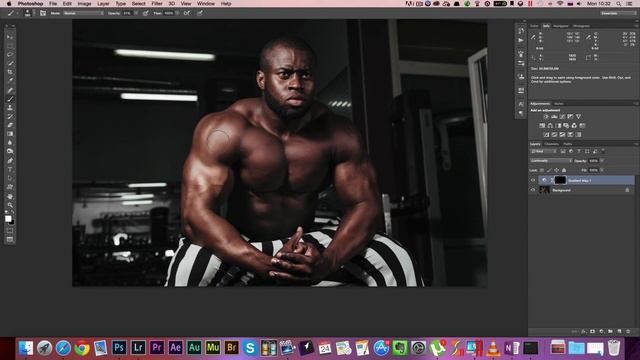The width and height of the screenshot is (640, 360).
Task: Add a Threshold adjustment
Action: coord(562,135)
